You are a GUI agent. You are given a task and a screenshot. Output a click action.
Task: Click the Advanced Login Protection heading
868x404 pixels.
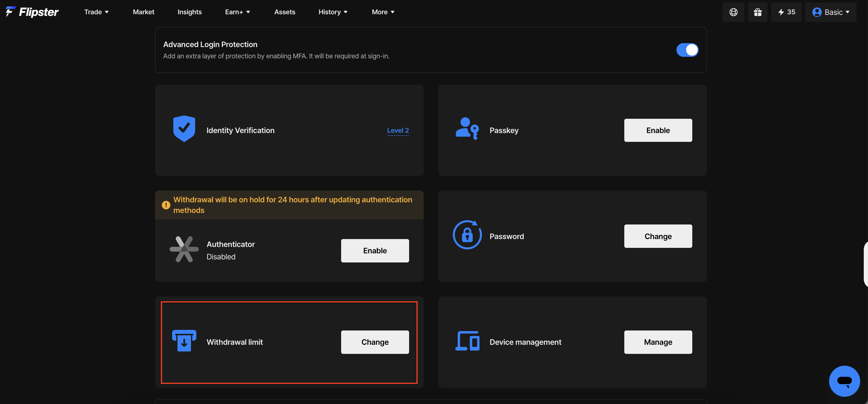pyautogui.click(x=210, y=44)
